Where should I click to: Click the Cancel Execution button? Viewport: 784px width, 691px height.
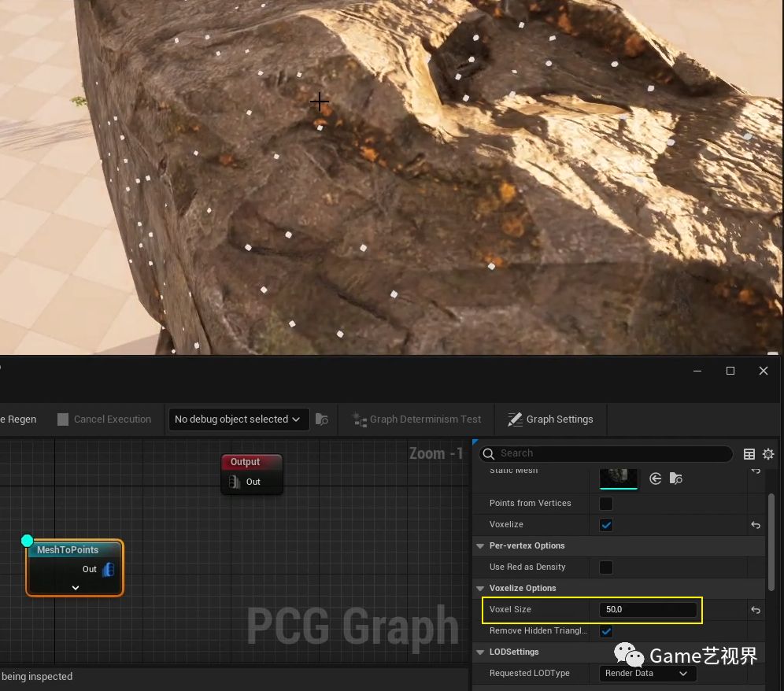pyautogui.click(x=104, y=419)
